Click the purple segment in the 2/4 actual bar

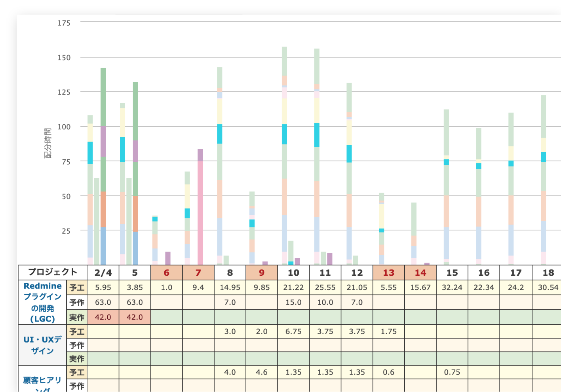[x=103, y=141]
